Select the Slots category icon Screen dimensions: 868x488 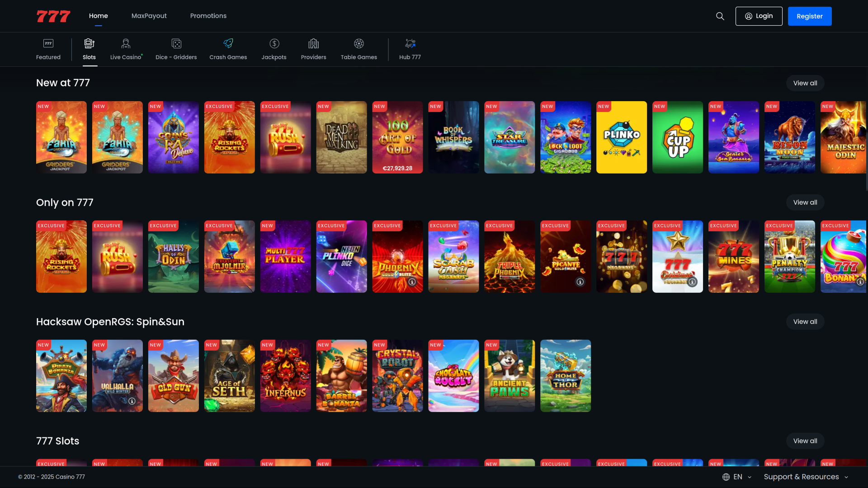(x=89, y=43)
